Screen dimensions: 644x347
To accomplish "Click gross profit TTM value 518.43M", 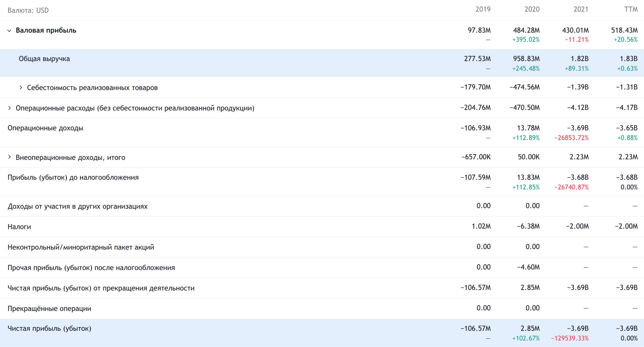I will coord(624,30).
